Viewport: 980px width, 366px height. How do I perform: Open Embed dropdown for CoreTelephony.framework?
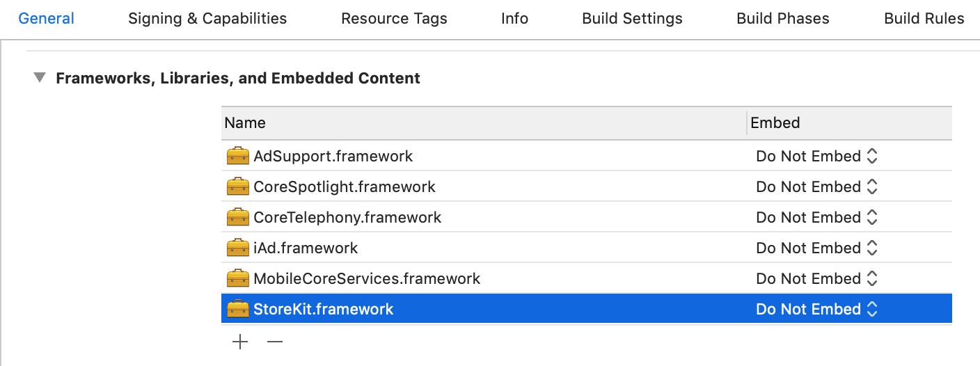click(x=816, y=218)
